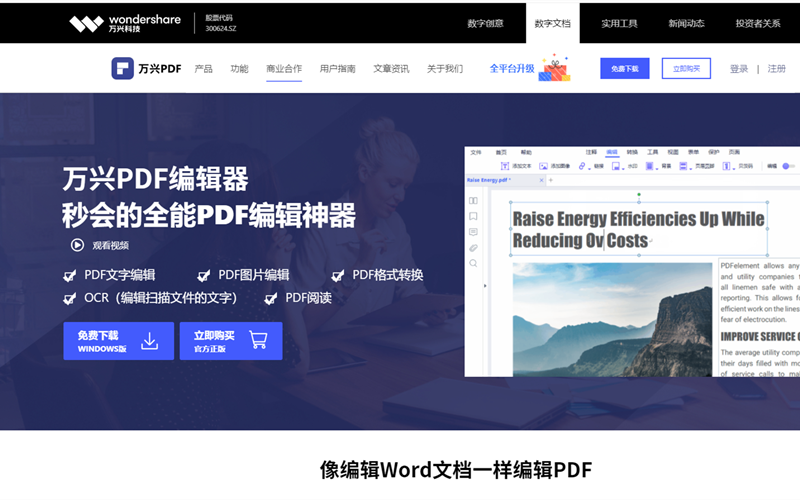Toggle the 编辑 mode switch
This screenshot has width=800, height=500.
pyautogui.click(x=788, y=166)
